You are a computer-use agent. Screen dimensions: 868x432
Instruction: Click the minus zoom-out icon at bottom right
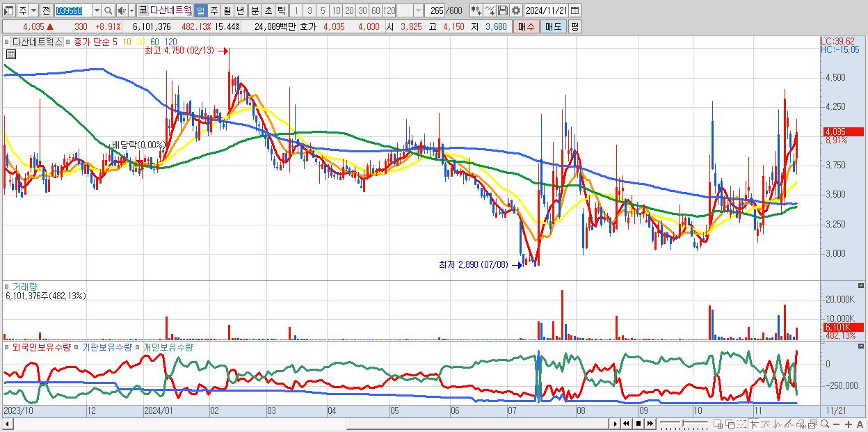pyautogui.click(x=836, y=424)
